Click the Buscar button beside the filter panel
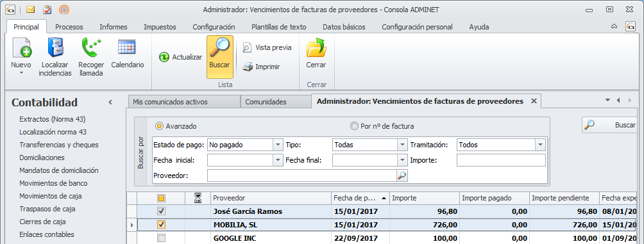Viewport: 644px width, 244px height. click(609, 125)
